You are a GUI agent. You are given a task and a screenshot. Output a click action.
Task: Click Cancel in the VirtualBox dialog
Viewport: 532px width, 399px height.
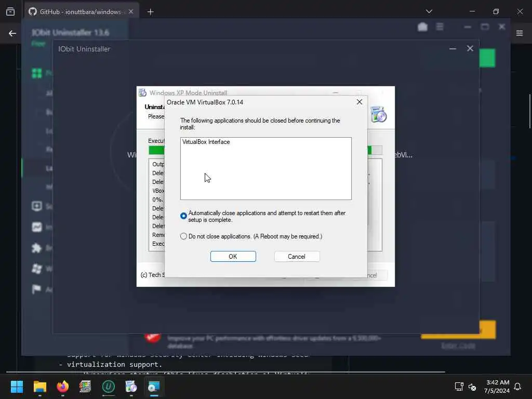pos(297,257)
